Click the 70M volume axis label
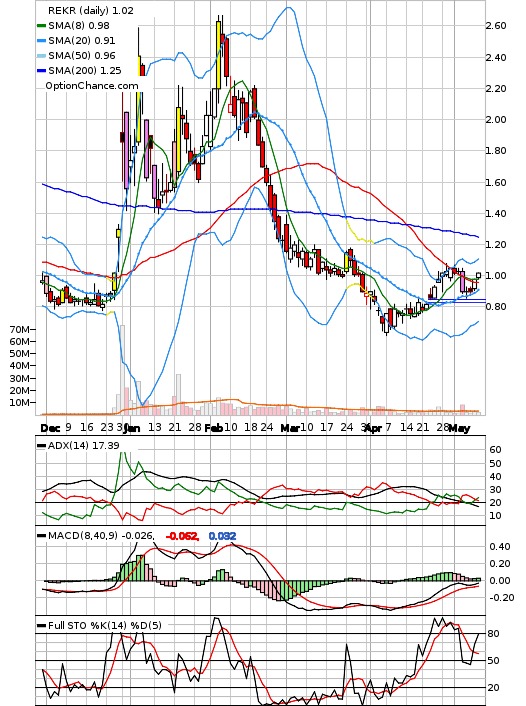Image resolution: width=526 pixels, height=706 pixels. (x=20, y=330)
